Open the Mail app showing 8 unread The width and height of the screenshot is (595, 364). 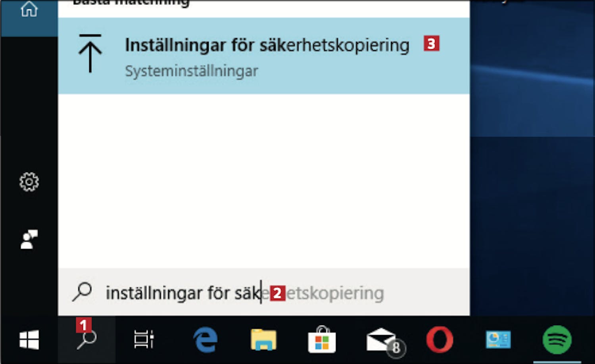(385, 341)
